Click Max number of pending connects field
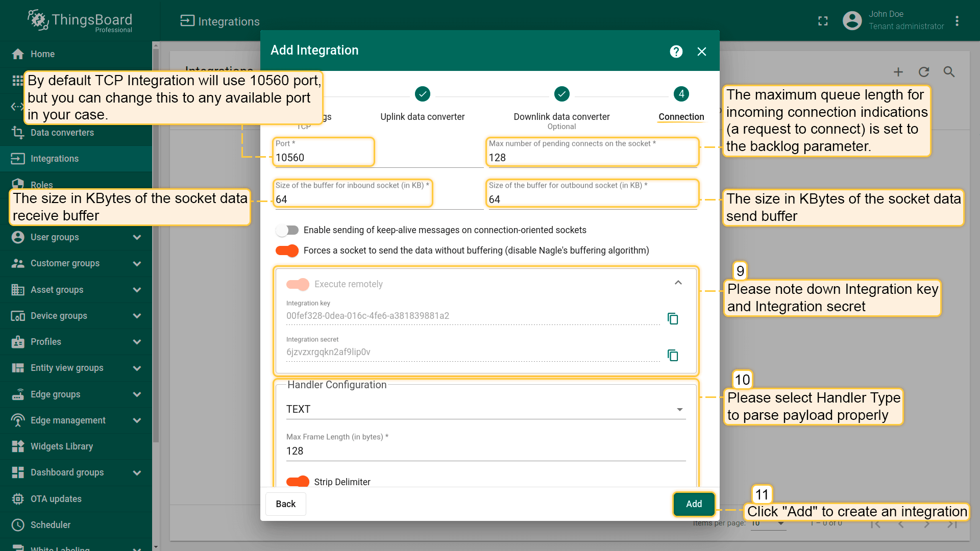 [x=592, y=152]
